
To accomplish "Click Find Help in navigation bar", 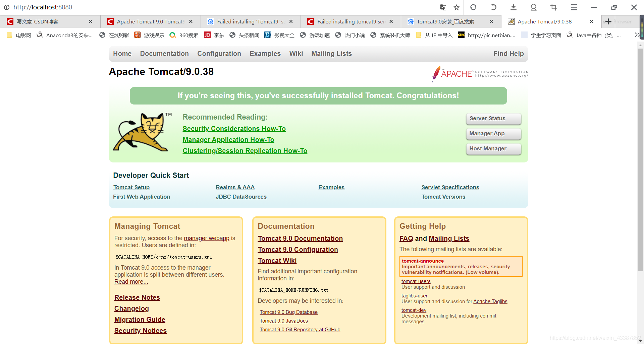I will 508,54.
